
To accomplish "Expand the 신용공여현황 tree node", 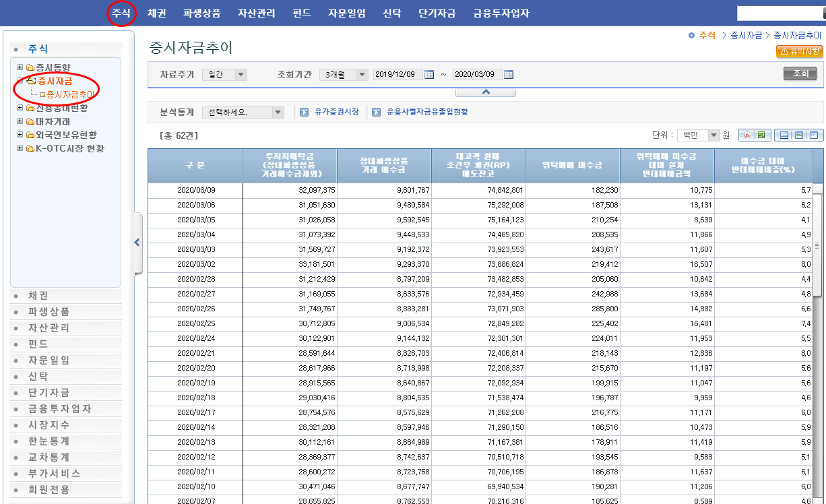I will (20, 108).
